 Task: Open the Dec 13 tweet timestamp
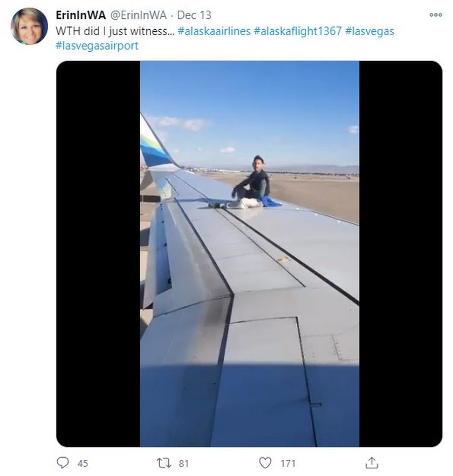(x=194, y=15)
